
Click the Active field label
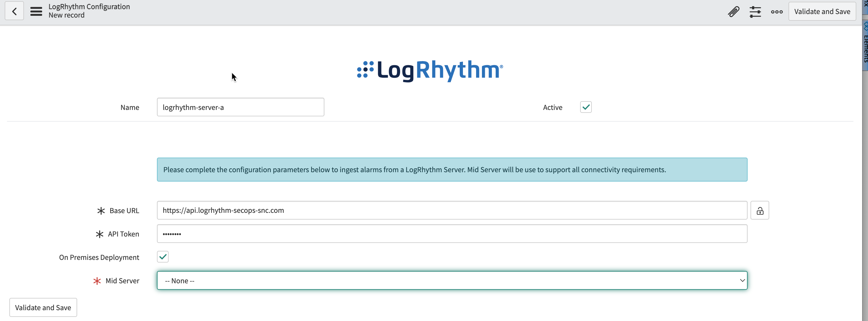tap(552, 108)
